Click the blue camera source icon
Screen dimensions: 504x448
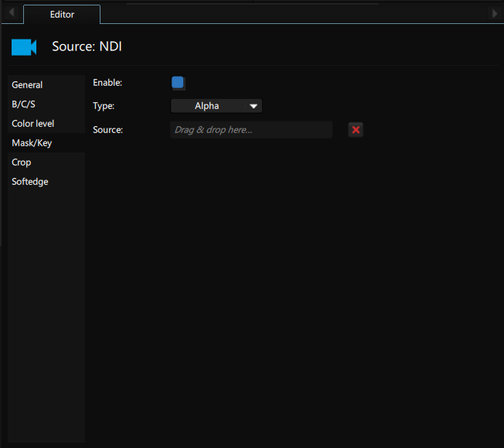pyautogui.click(x=24, y=47)
